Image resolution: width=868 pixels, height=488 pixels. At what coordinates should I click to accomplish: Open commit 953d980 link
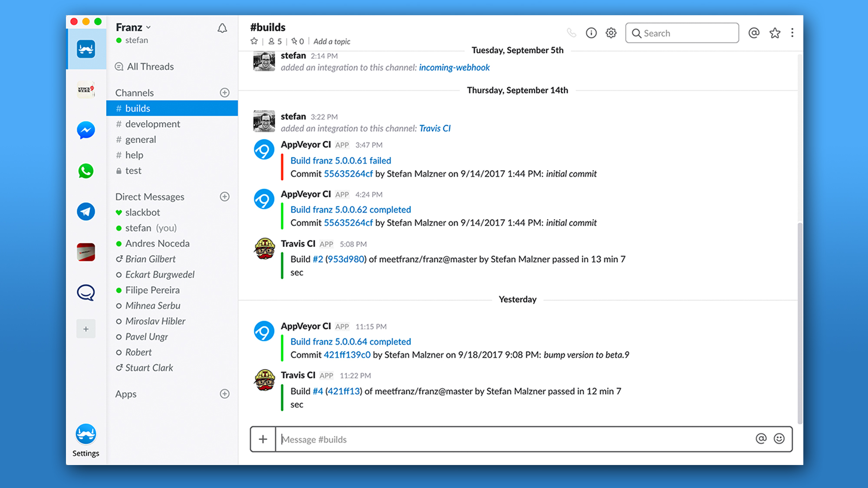click(x=346, y=259)
